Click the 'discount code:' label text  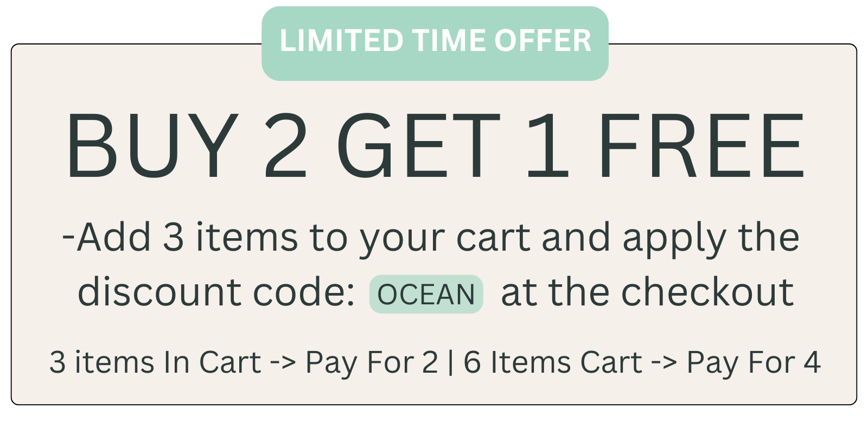pyautogui.click(x=216, y=293)
